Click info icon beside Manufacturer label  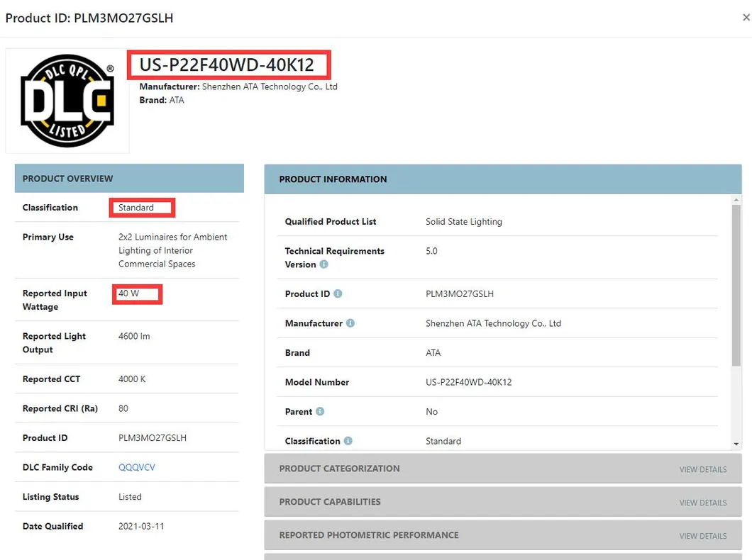point(350,323)
